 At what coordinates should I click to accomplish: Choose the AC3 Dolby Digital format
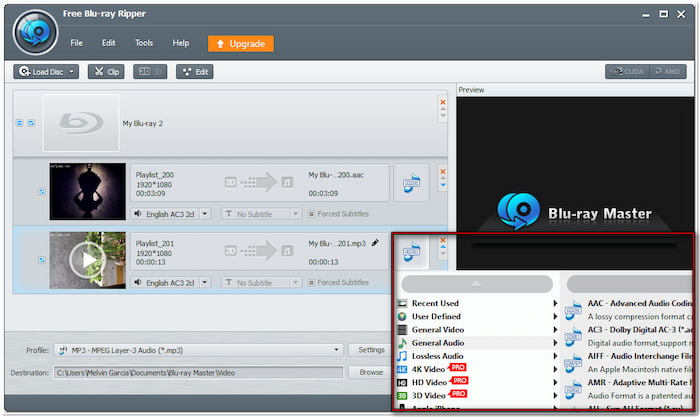628,336
